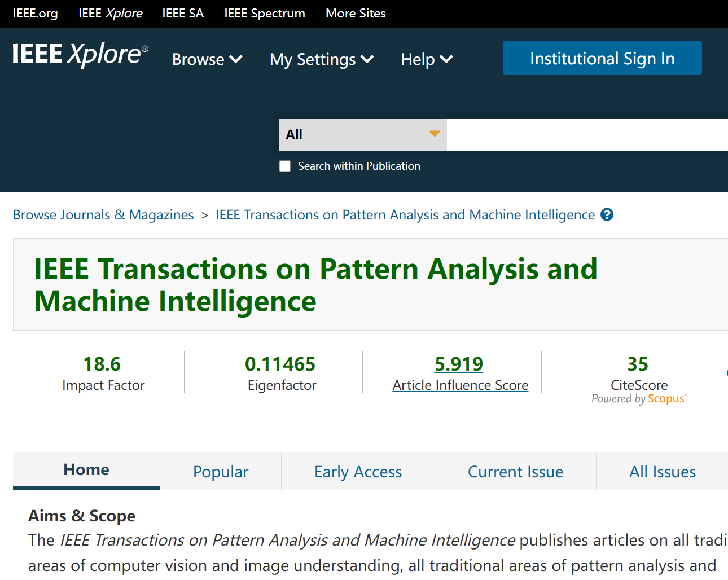Select the Current Issue tab
This screenshot has width=728, height=580.
point(515,472)
